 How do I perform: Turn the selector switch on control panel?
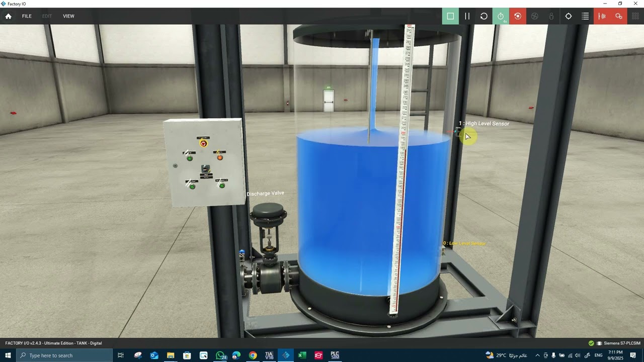click(x=206, y=169)
